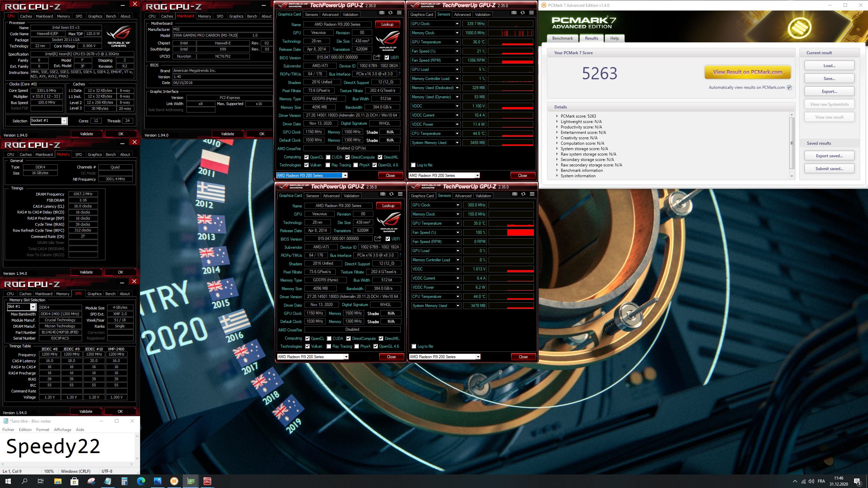Screen dimensions: 868x488
Task: Open Format menu in Bloc-notes
Action: pos(43,429)
